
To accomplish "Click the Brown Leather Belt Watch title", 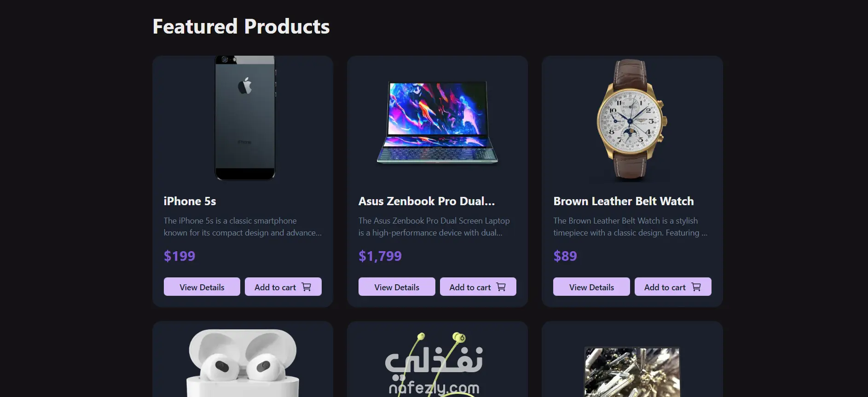I will [x=624, y=201].
